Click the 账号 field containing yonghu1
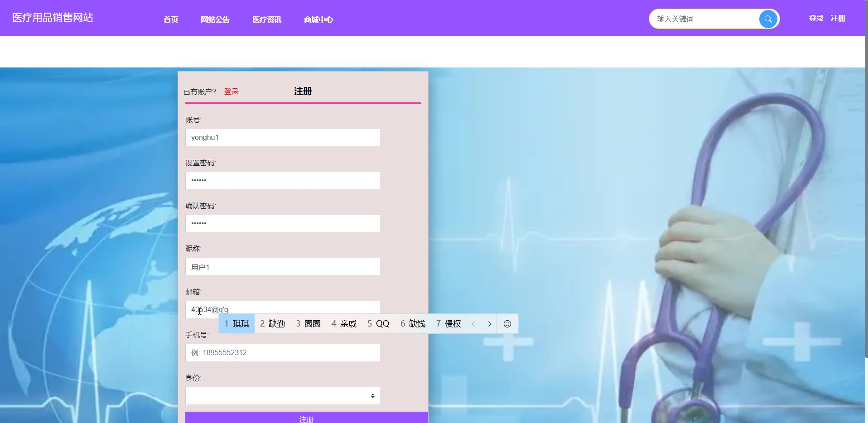The height and width of the screenshot is (423, 868). pos(283,138)
